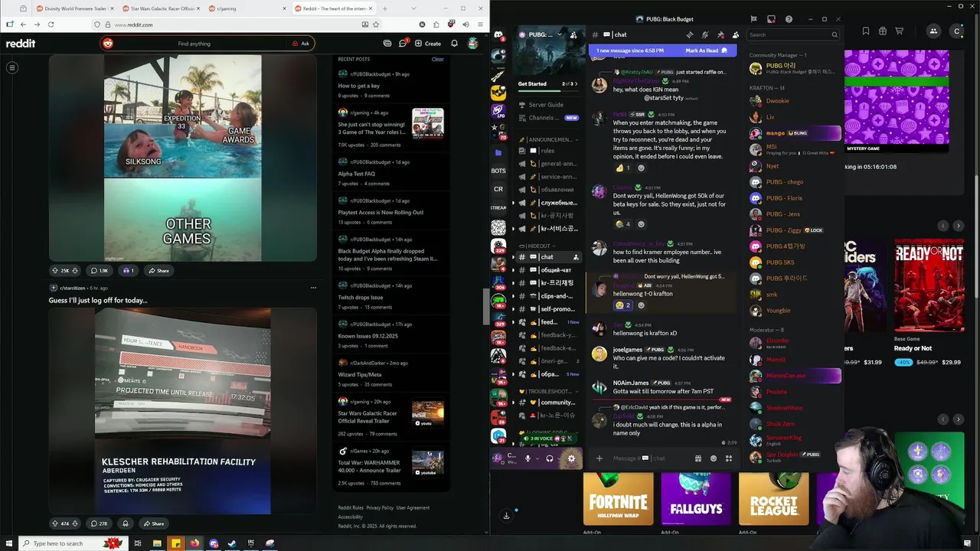
Task: Open Alpha Test FAQ recent post
Action: (x=357, y=174)
